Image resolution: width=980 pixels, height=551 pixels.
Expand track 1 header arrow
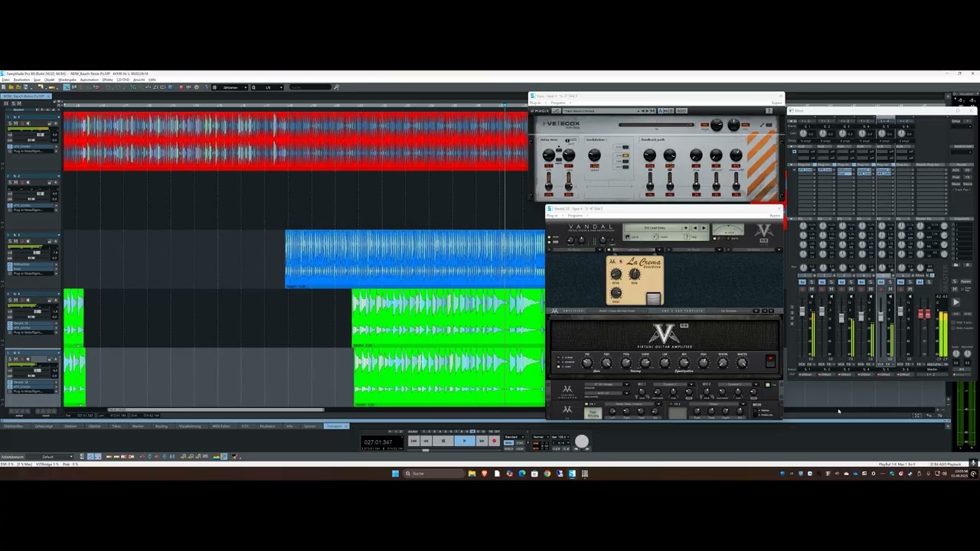(59, 116)
